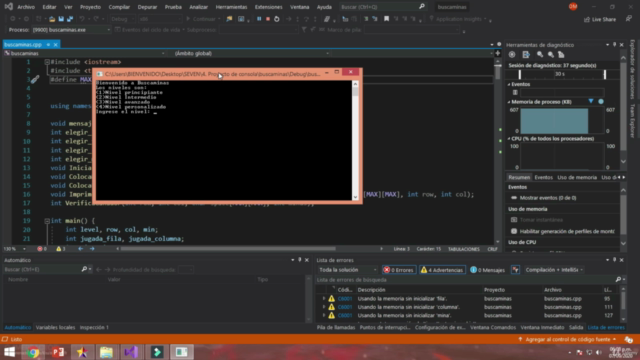
Task: Click the Bookmark toolbar icon
Action: coord(386,19)
